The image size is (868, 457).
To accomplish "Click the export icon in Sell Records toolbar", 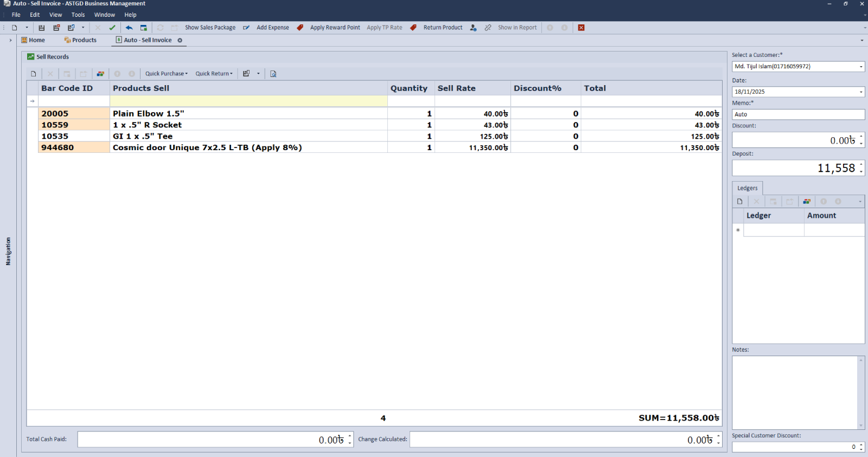I will [x=246, y=74].
